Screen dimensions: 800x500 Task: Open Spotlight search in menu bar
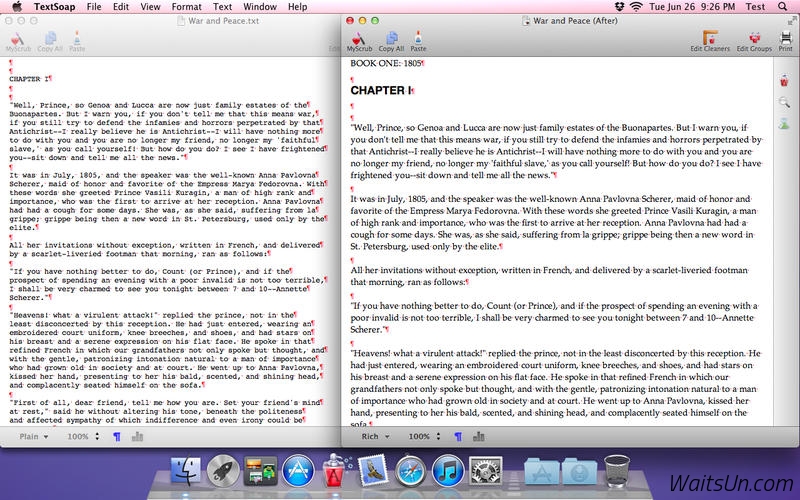click(783, 7)
